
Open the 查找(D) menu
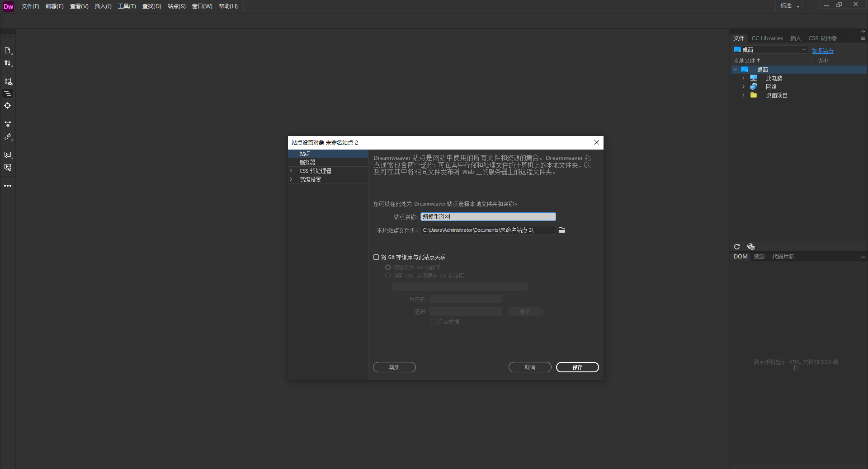152,6
